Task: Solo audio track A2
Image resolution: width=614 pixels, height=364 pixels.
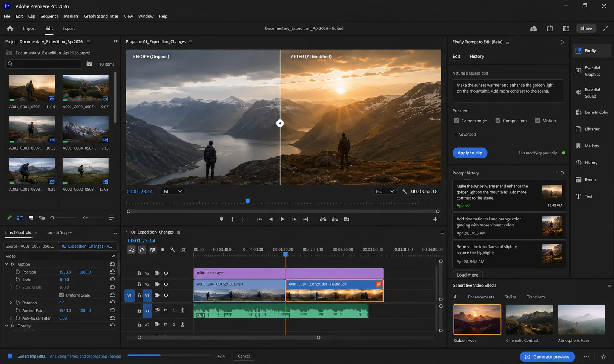Action: click(x=174, y=324)
